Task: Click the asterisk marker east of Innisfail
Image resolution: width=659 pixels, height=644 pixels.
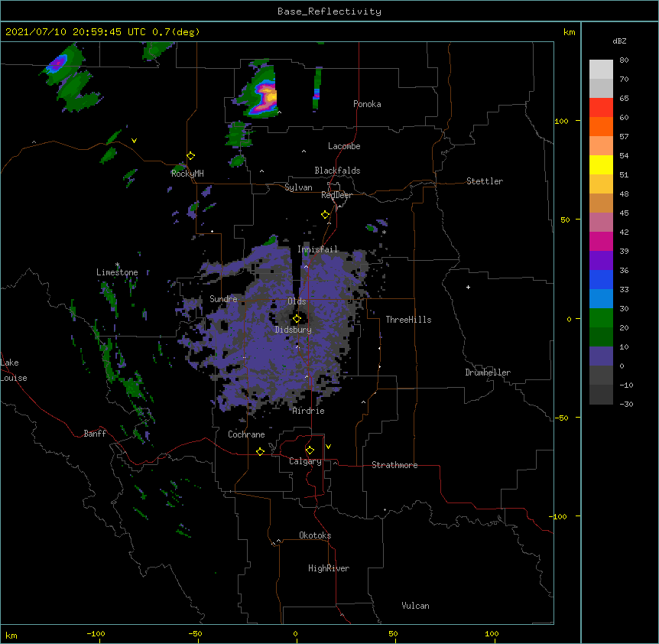Action: click(384, 232)
